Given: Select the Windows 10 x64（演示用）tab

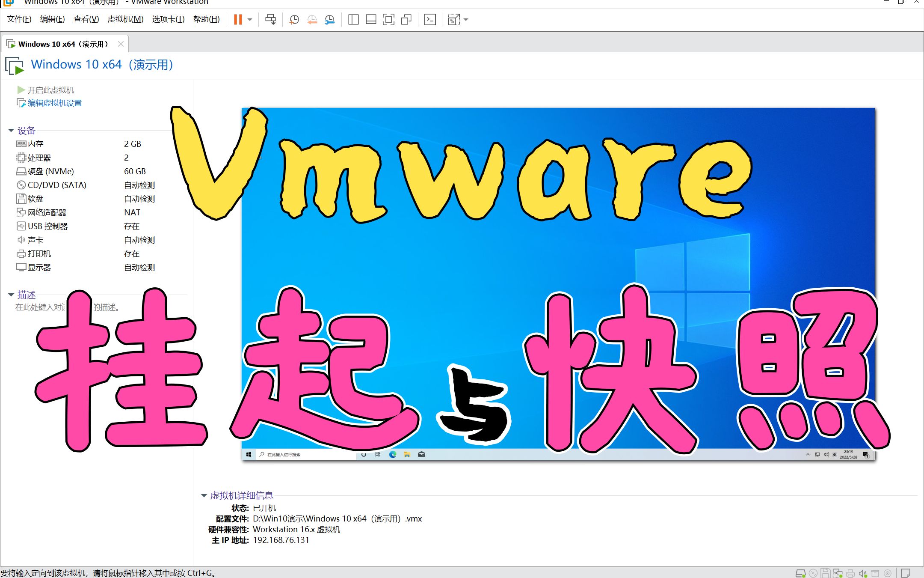Looking at the screenshot, I should tap(63, 44).
